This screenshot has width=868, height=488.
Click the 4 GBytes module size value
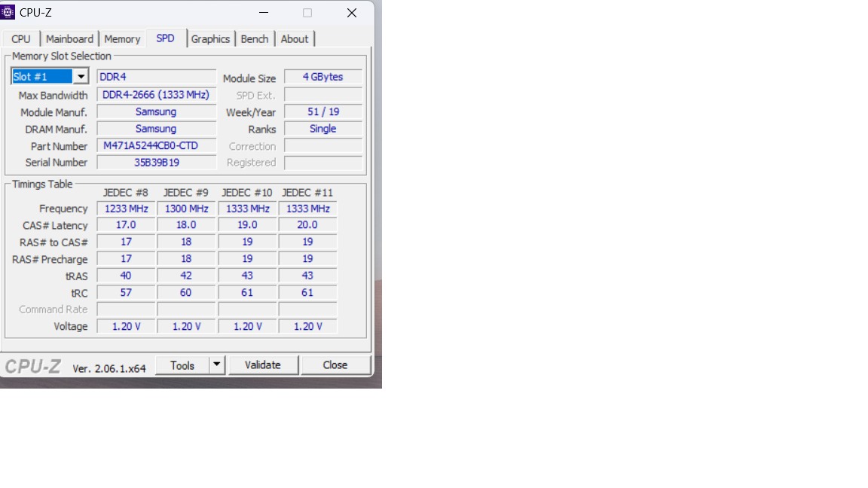point(323,77)
